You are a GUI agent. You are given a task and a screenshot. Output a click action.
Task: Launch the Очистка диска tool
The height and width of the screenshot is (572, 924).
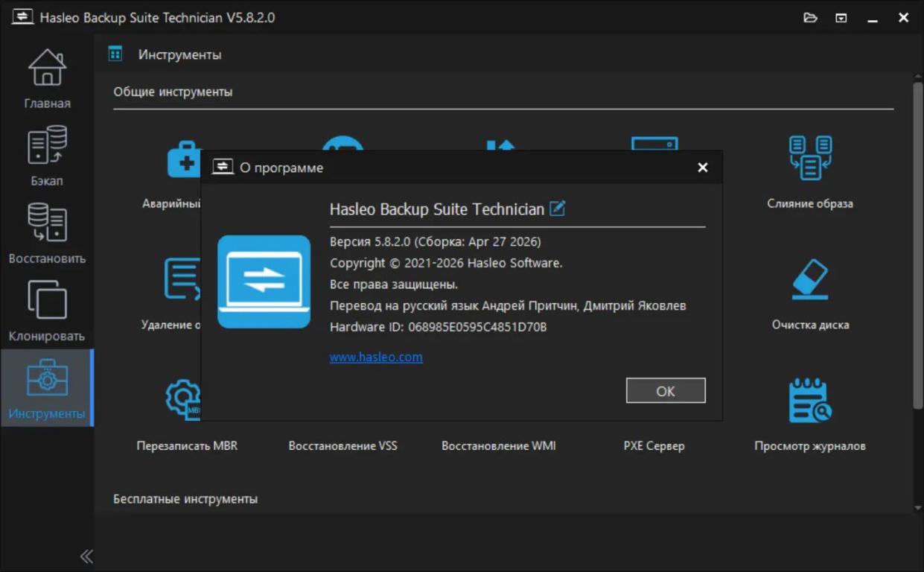(x=810, y=294)
